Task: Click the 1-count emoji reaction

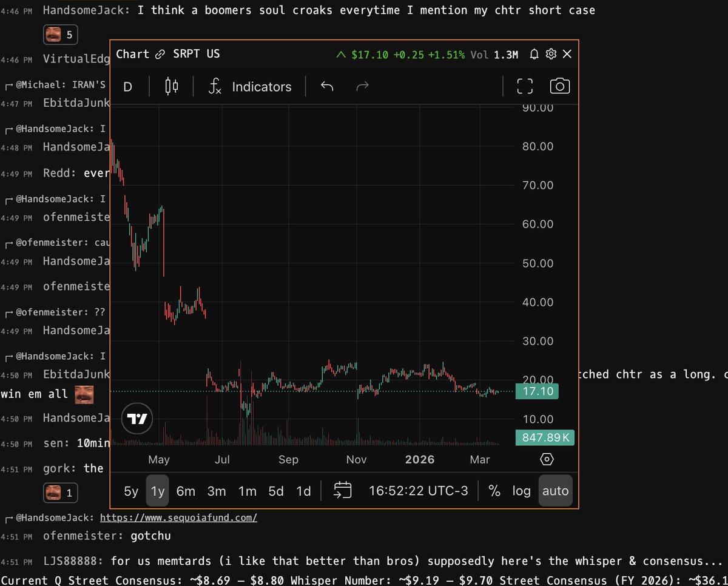Action: (60, 493)
